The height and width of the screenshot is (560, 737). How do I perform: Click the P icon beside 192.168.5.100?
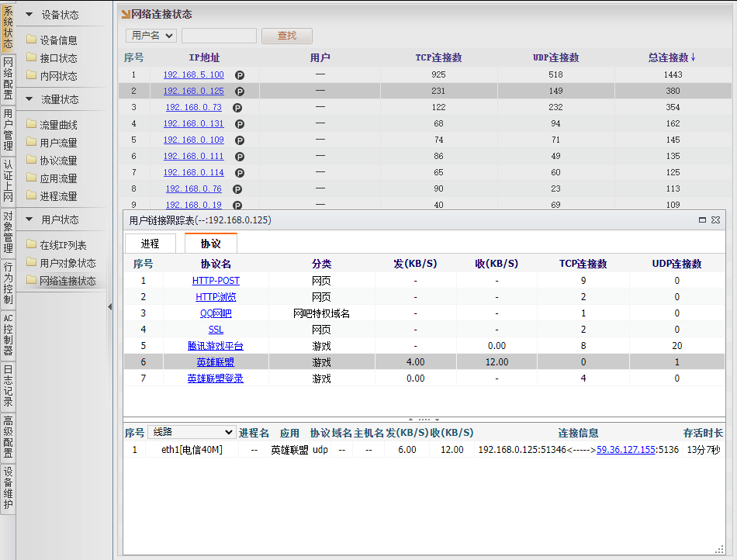pyautogui.click(x=240, y=75)
